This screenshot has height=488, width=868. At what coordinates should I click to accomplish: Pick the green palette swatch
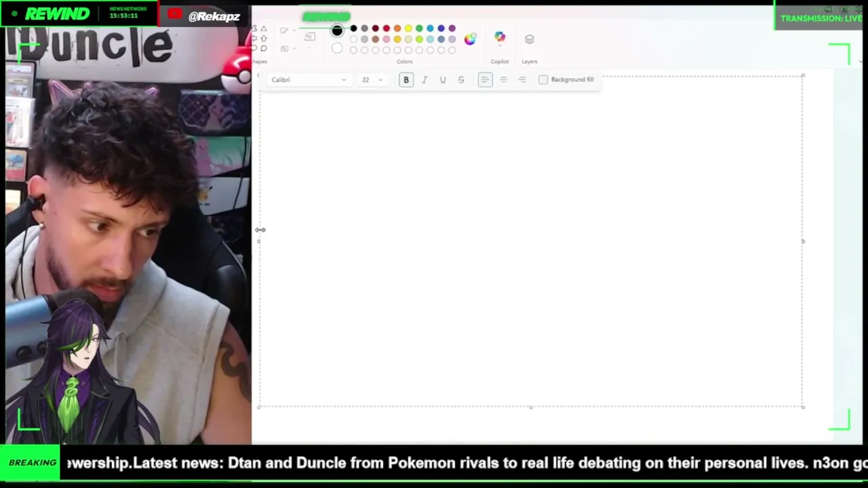tap(419, 28)
